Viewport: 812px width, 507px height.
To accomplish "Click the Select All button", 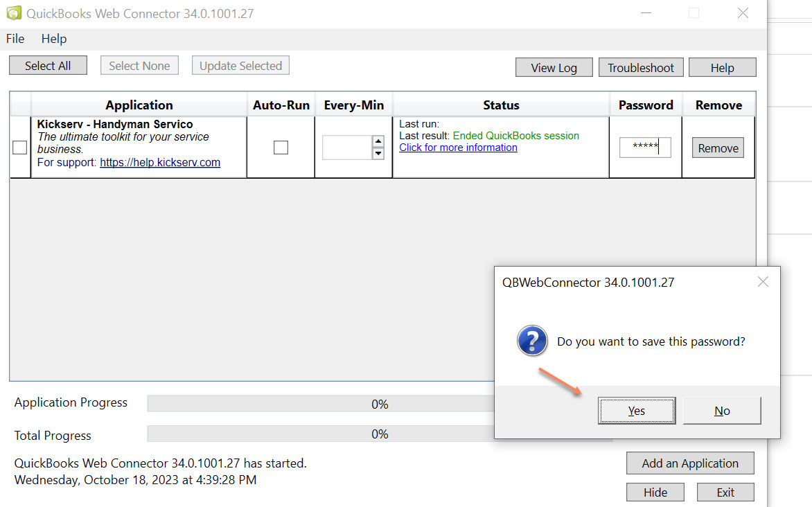I will pos(48,66).
